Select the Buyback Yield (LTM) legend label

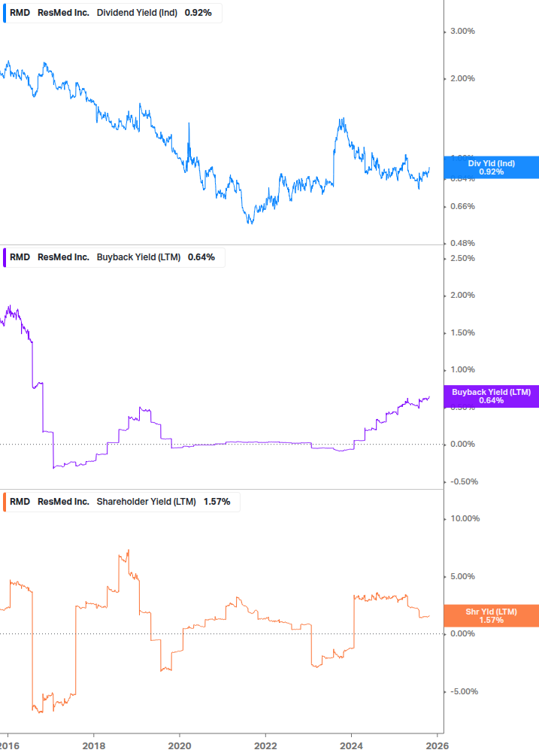[x=139, y=257]
